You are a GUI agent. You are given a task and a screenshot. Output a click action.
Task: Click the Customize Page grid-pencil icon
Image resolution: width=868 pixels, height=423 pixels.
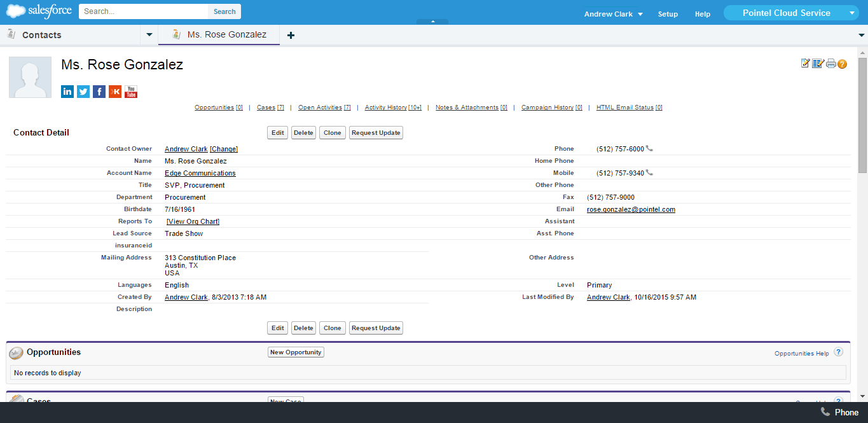click(818, 63)
